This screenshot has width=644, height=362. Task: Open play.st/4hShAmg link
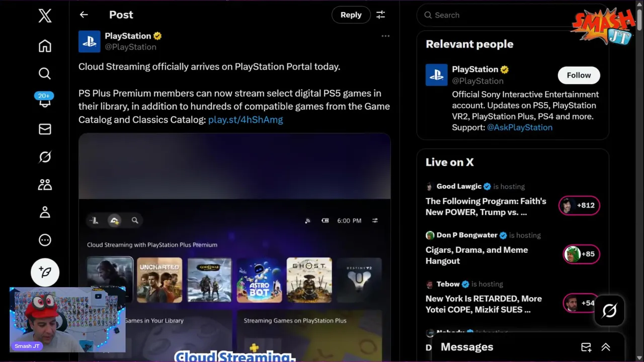(246, 120)
